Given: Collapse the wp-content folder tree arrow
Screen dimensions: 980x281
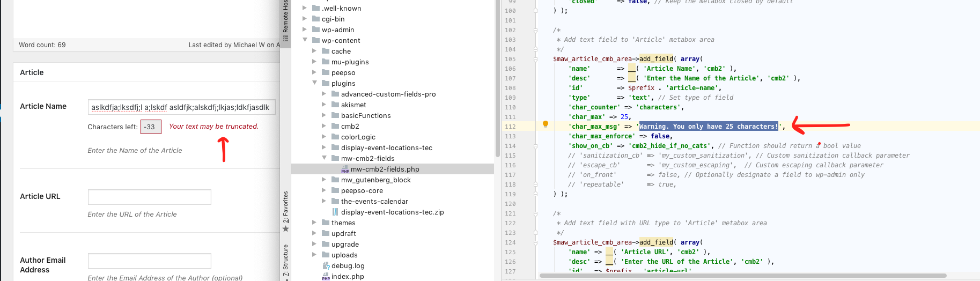Looking at the screenshot, I should point(305,40).
